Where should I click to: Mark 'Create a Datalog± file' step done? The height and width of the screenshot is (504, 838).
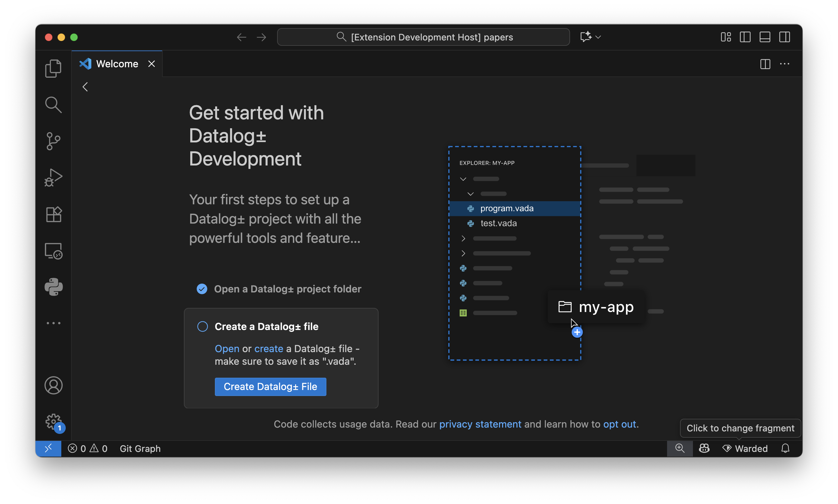point(203,327)
